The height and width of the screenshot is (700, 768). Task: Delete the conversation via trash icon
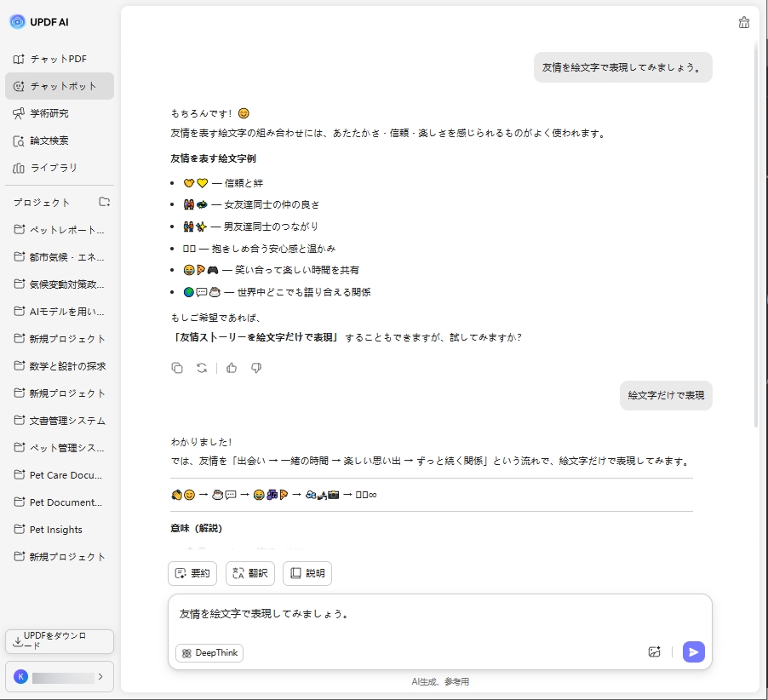[743, 23]
